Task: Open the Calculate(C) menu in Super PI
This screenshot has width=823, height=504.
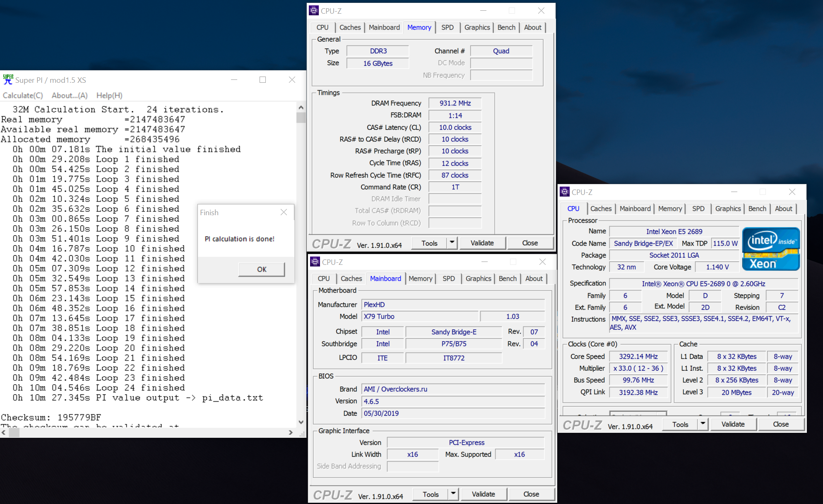Action: click(23, 95)
